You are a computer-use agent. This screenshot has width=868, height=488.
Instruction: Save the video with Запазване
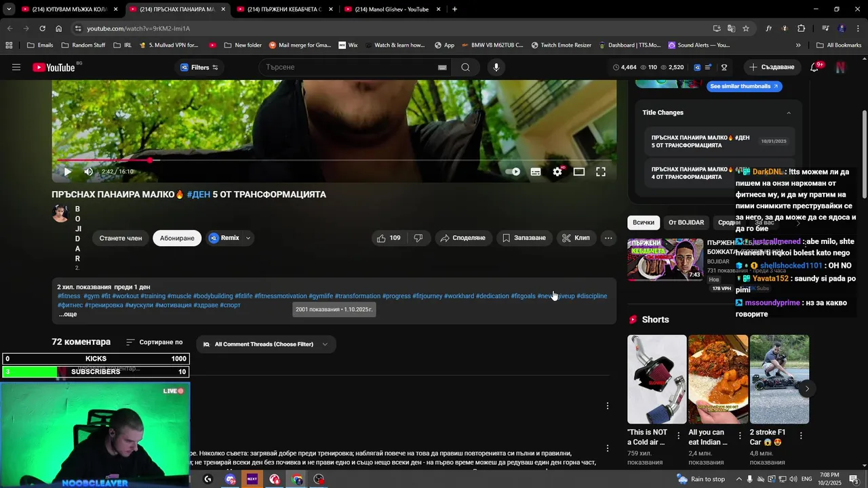pos(524,238)
